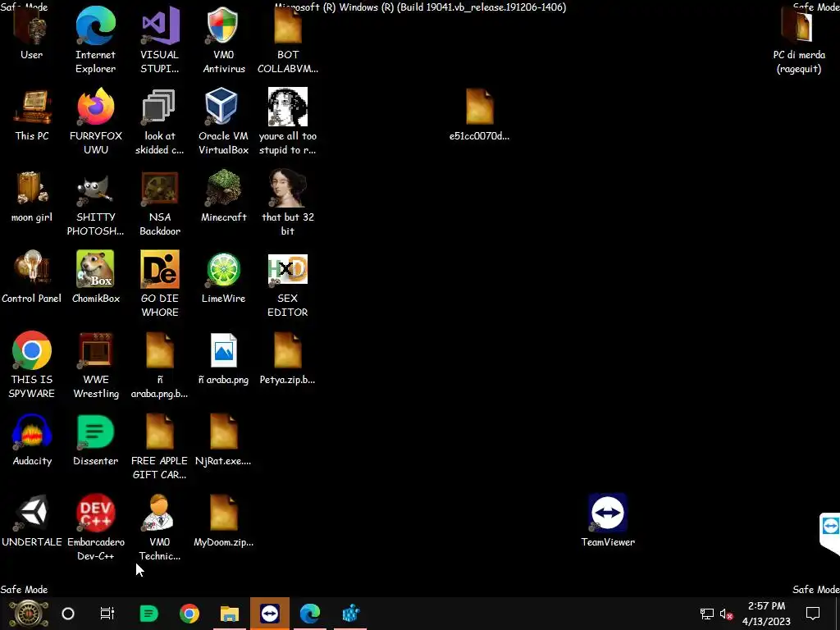The height and width of the screenshot is (630, 840).
Task: Click the blue cubes app in taskbar
Action: (350, 614)
